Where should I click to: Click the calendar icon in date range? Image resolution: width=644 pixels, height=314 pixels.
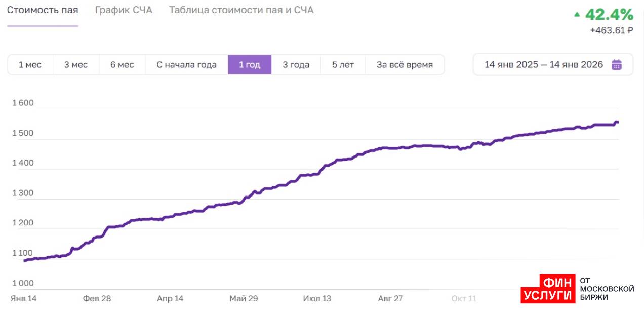[616, 64]
